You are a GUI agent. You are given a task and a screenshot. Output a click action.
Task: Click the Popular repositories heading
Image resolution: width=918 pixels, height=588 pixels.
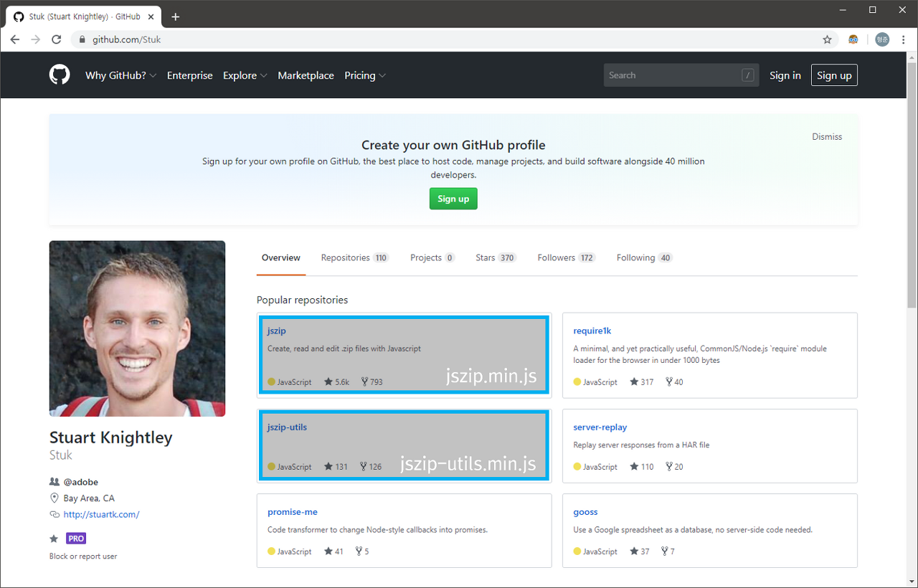click(x=302, y=300)
